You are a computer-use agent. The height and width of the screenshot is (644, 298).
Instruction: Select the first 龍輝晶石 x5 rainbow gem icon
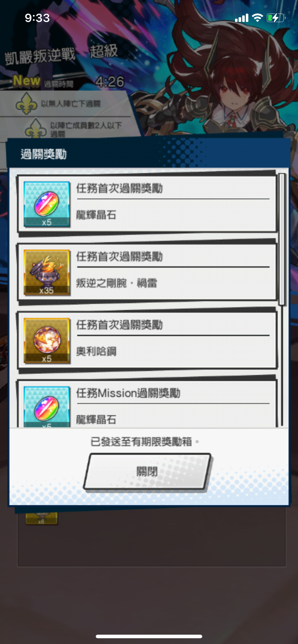pos(47,204)
